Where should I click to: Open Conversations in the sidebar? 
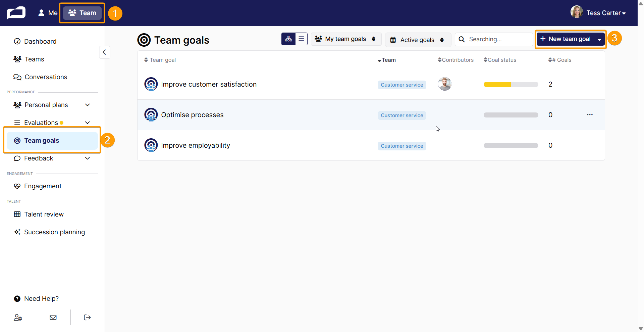[40, 77]
